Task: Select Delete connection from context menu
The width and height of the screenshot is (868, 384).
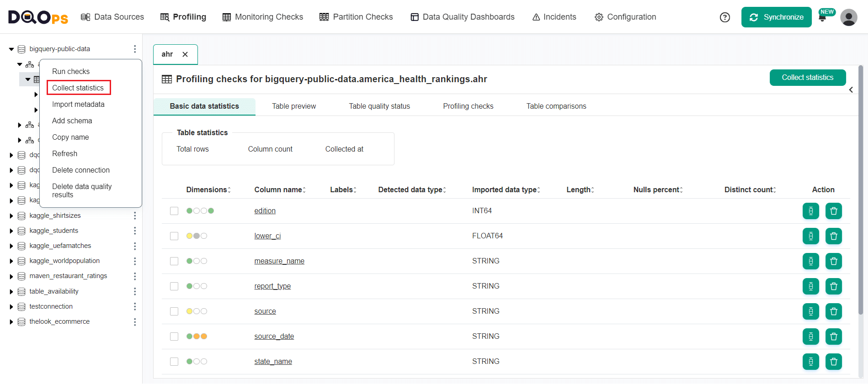Action: coord(81,170)
